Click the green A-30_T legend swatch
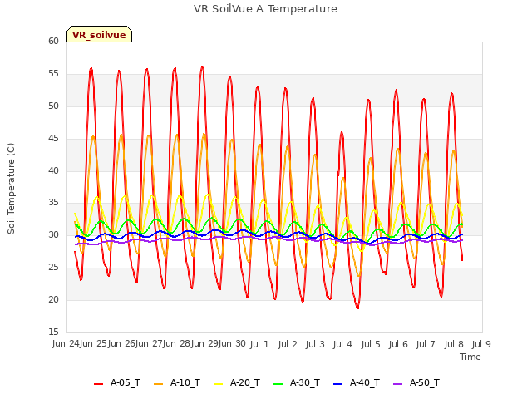 (278, 384)
